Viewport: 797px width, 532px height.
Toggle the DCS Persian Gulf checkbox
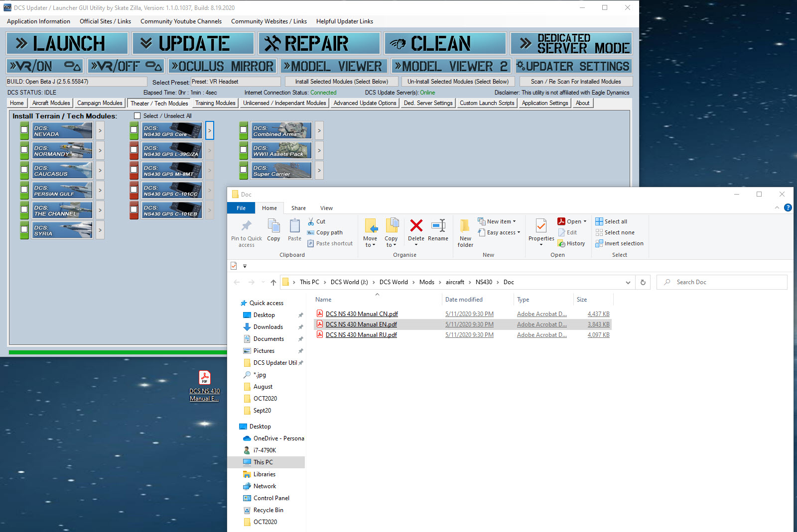(24, 190)
